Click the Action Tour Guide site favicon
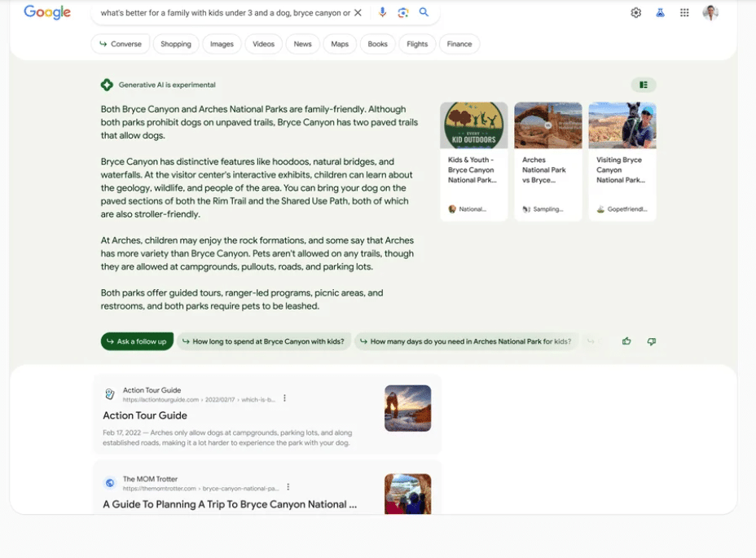The width and height of the screenshot is (756, 558). [110, 394]
